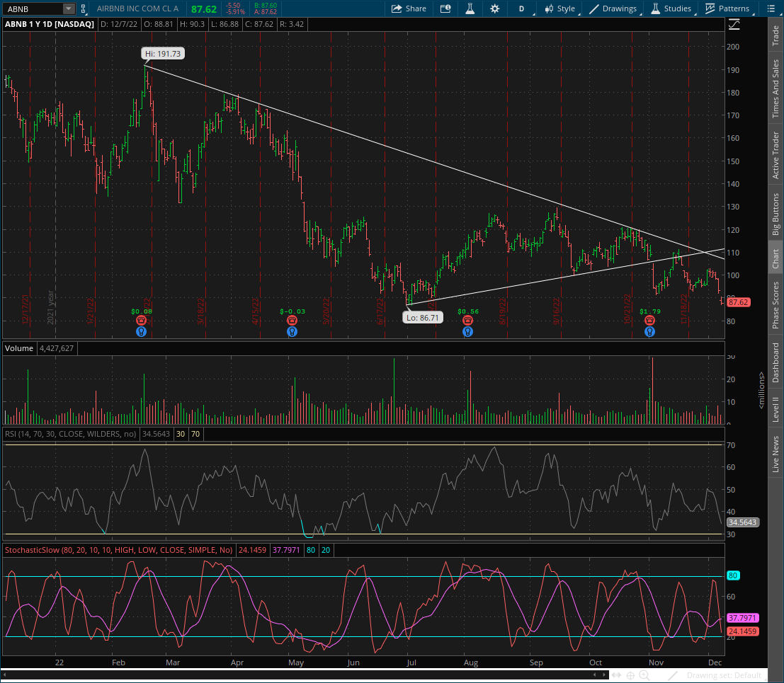The image size is (784, 683).
Task: Open the D aggregation period selector
Action: pyautogui.click(x=522, y=8)
